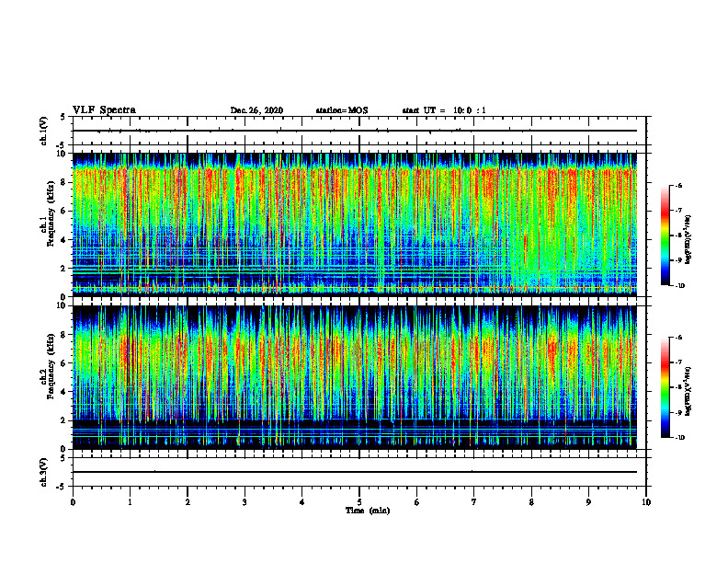This screenshot has height=563, width=728.
Task: Click the "6" kHz tick label of the ch.2 spectrogram
Action: click(x=64, y=363)
